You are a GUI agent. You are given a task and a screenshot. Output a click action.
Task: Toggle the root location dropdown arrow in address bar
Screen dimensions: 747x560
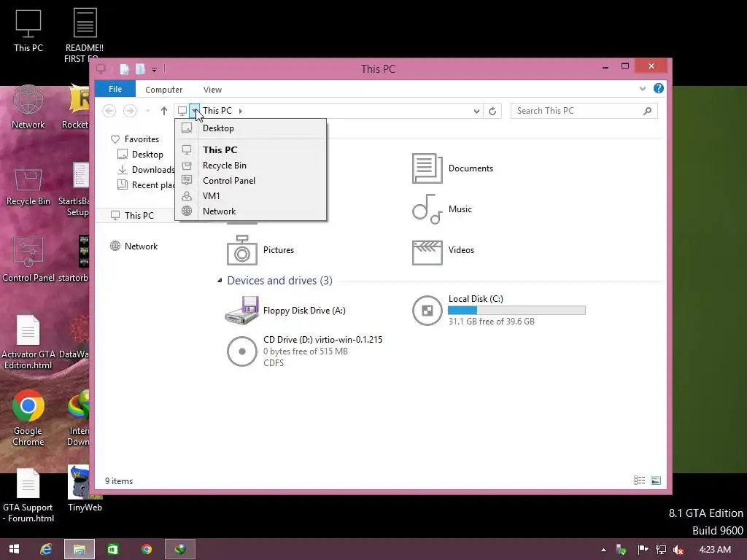point(194,111)
